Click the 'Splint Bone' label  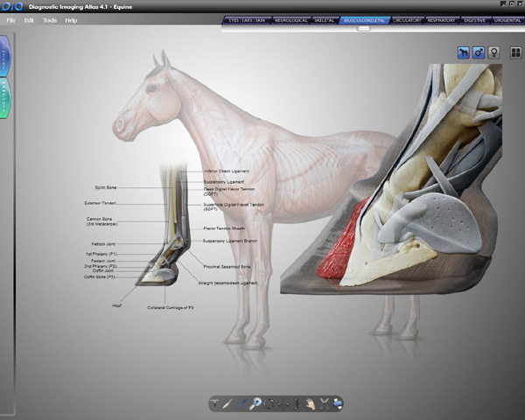[106, 187]
